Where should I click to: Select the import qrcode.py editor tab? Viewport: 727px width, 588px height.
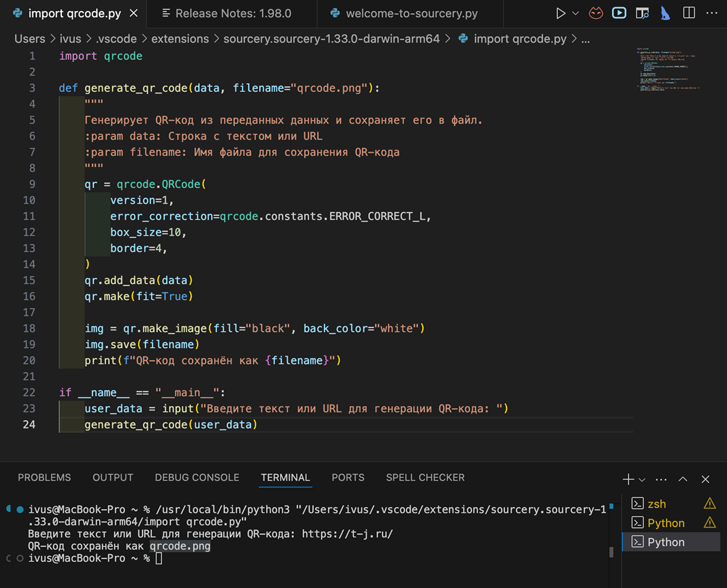(x=74, y=13)
